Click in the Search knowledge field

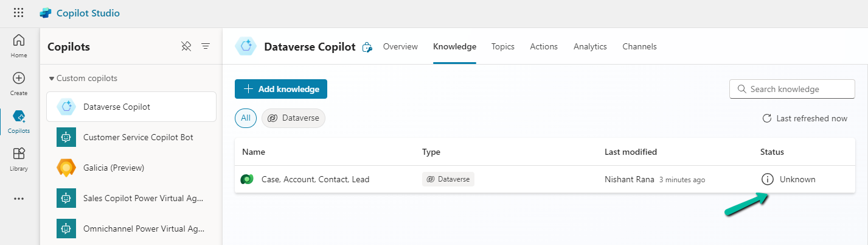798,89
